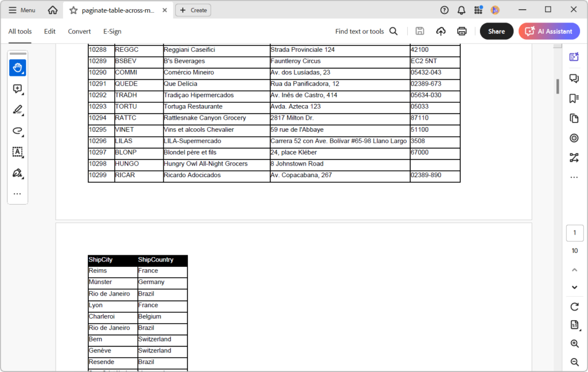Open the hamburger Menu
This screenshot has width=588, height=372.
tap(21, 10)
